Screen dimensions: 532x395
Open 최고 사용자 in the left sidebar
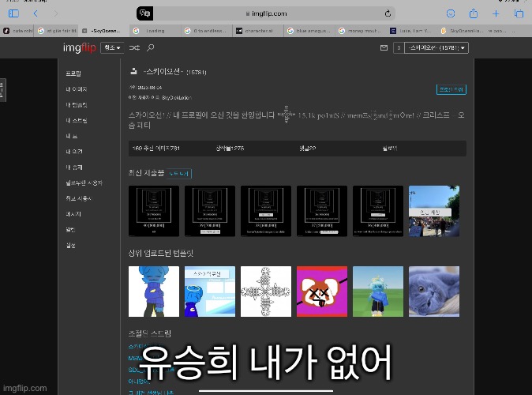[79, 198]
